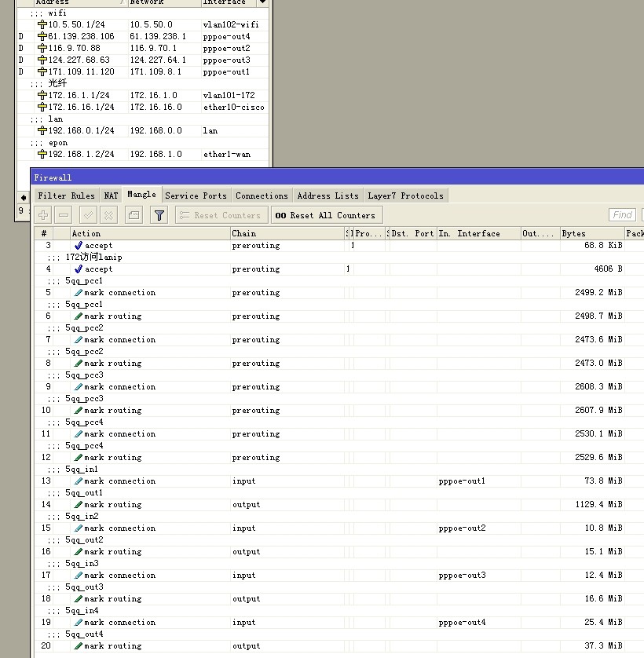Sort rules by the Bytes column header
Viewport: 644px width, 658px height.
(591, 233)
